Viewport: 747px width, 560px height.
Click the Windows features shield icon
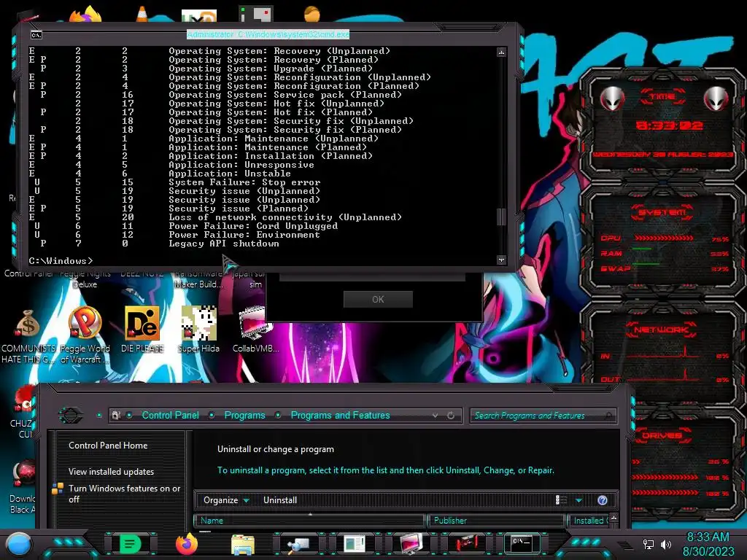(x=58, y=489)
